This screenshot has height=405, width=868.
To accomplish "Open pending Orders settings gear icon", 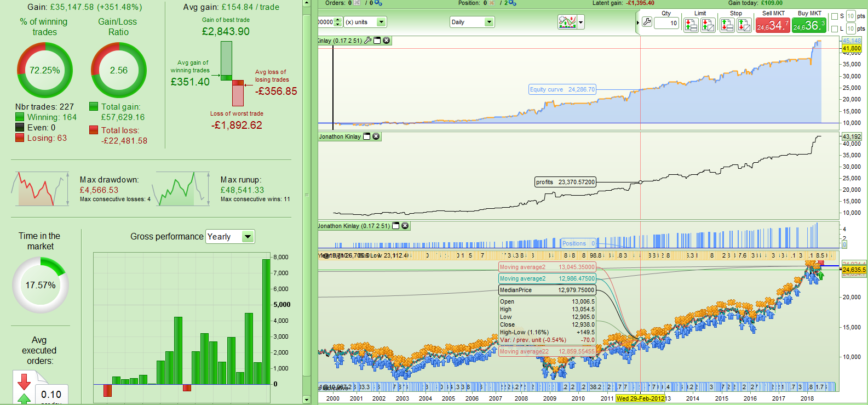I will (x=378, y=3).
